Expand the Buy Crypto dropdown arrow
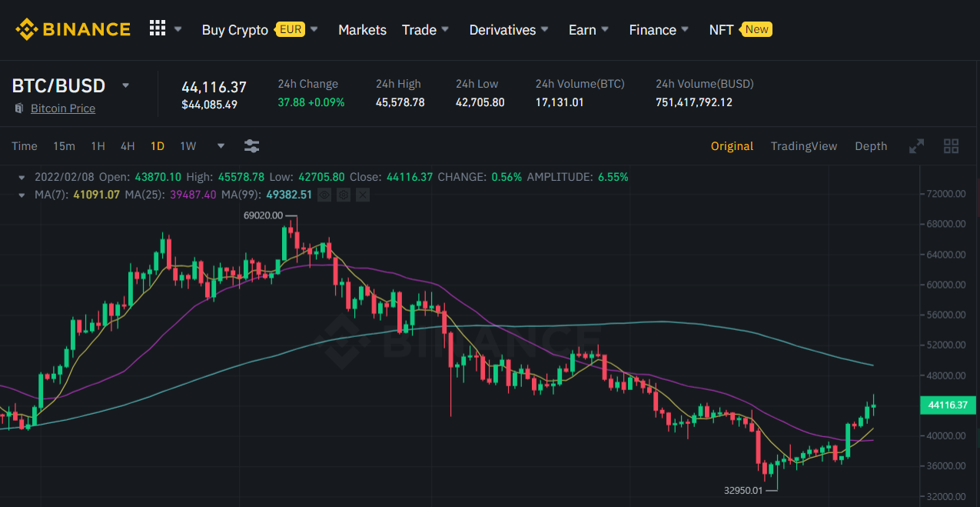This screenshot has width=980, height=507. click(x=314, y=29)
